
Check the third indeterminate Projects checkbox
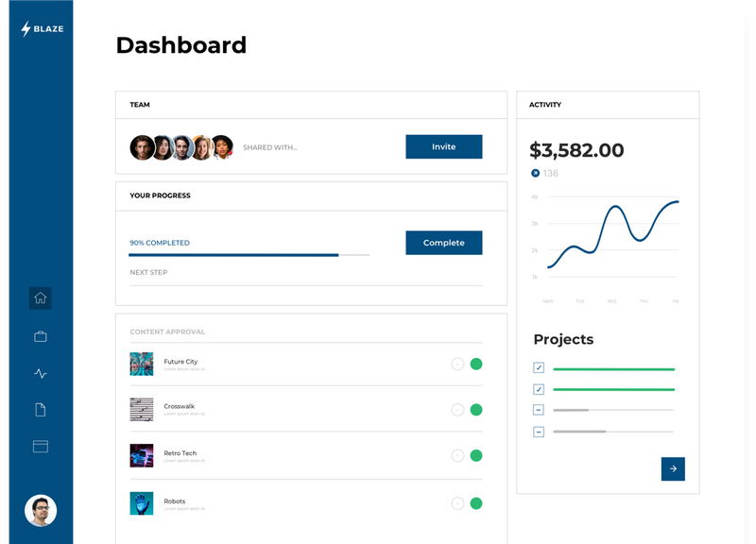click(x=540, y=410)
